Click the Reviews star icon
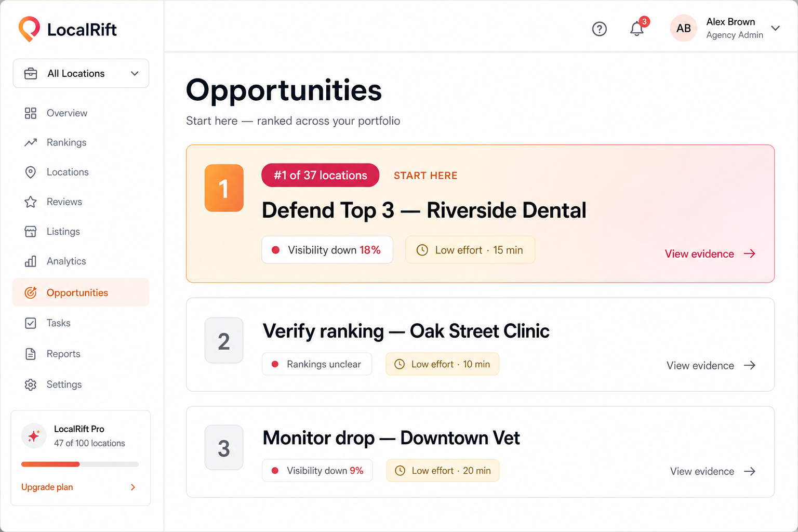This screenshot has height=532, width=798. pos(31,202)
